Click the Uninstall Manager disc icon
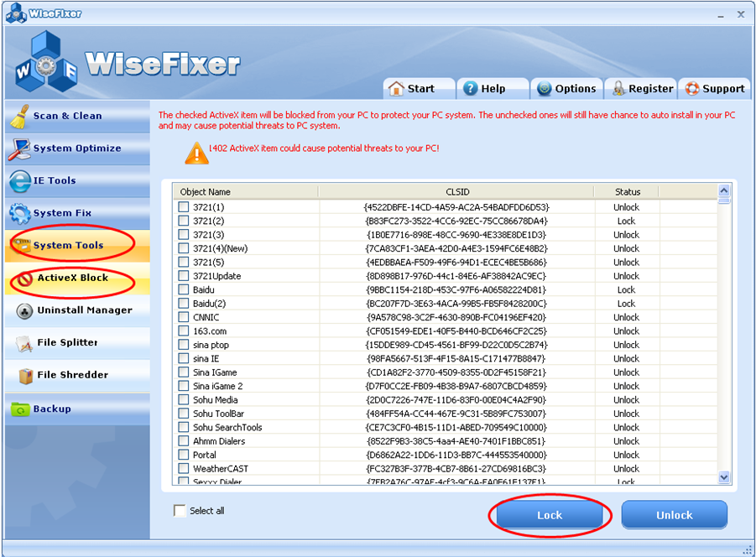The width and height of the screenshot is (756, 557). [24, 311]
